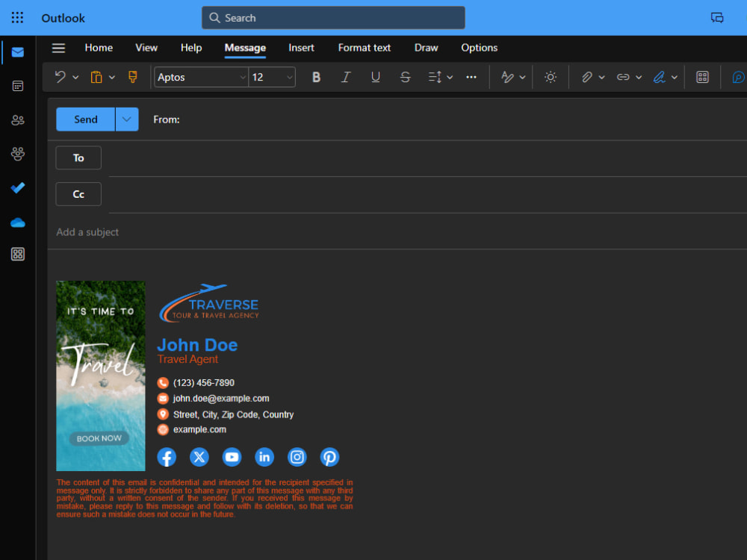Image resolution: width=747 pixels, height=560 pixels.
Task: Click the Traverse agency logo image
Action: (209, 303)
